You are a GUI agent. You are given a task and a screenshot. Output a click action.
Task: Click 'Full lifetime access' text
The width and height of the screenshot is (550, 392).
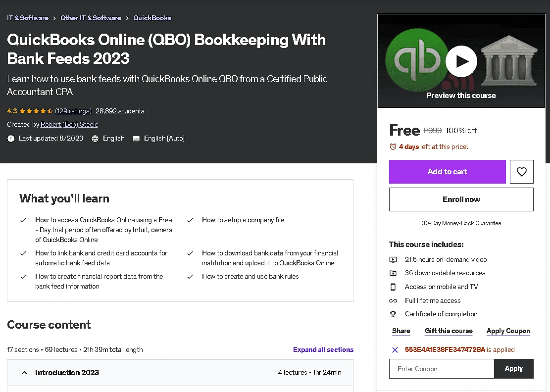tap(433, 300)
